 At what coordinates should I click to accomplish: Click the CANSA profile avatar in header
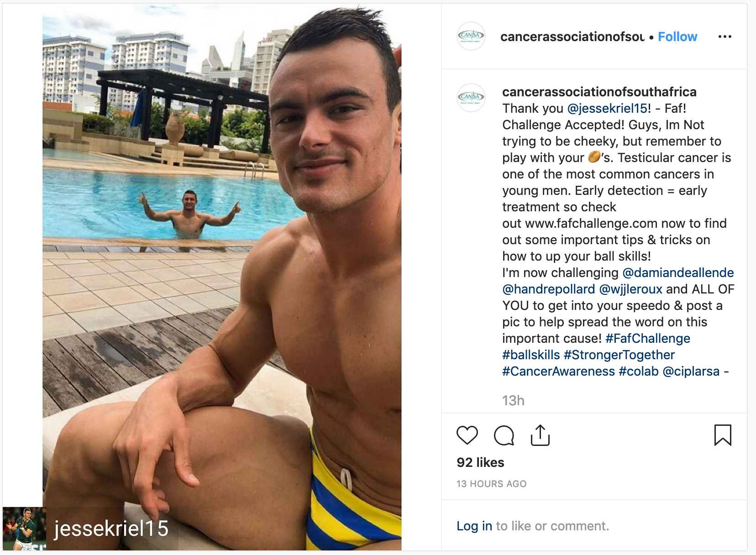471,36
